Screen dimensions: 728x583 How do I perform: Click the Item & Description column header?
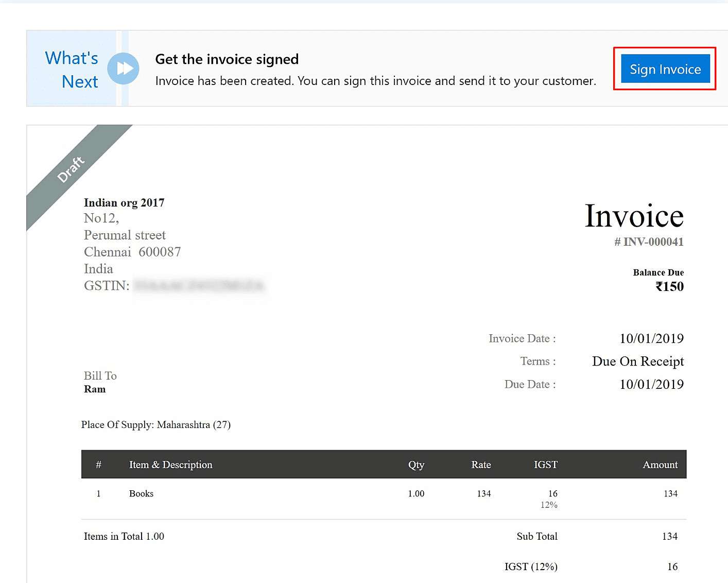(x=170, y=464)
